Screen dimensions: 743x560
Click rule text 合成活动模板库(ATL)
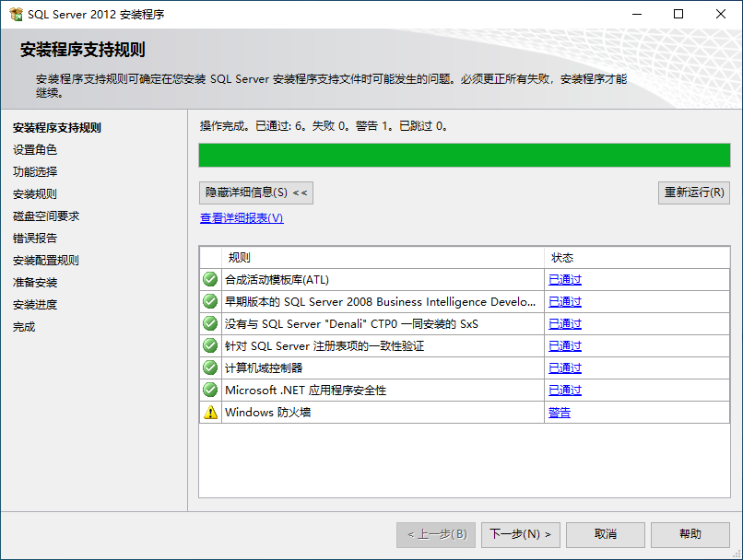[277, 280]
